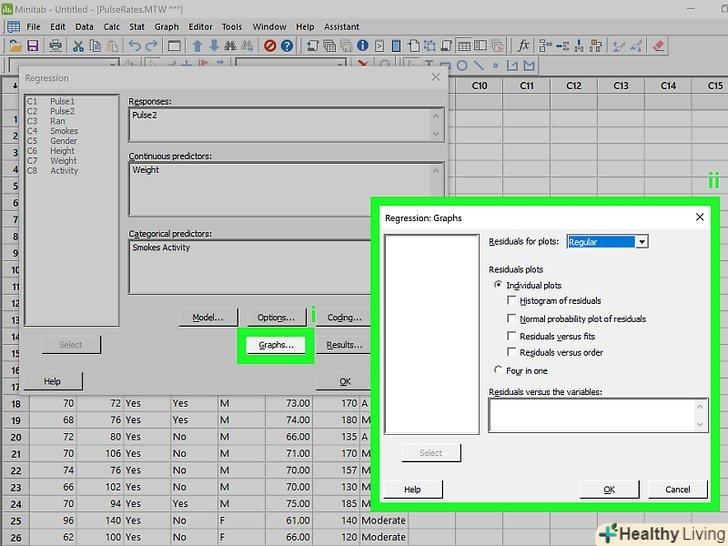
Task: Click the Open file folder icon
Action: (x=15, y=46)
